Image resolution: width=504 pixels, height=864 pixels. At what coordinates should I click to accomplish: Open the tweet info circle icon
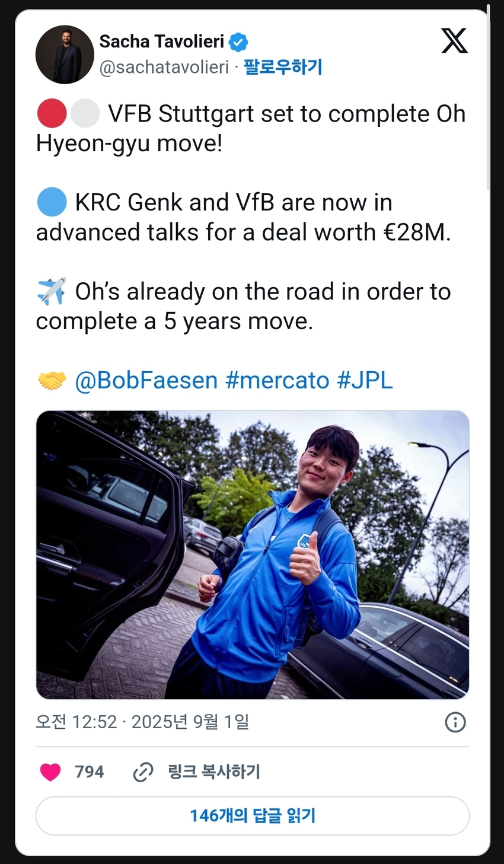click(455, 722)
